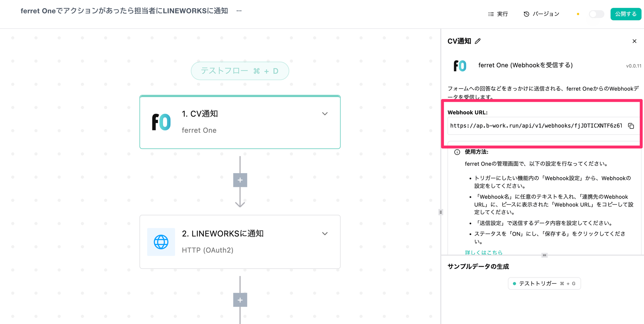The width and height of the screenshot is (644, 324).
Task: Add a step between CV通知 and LINEWORKS
Action: (x=240, y=180)
